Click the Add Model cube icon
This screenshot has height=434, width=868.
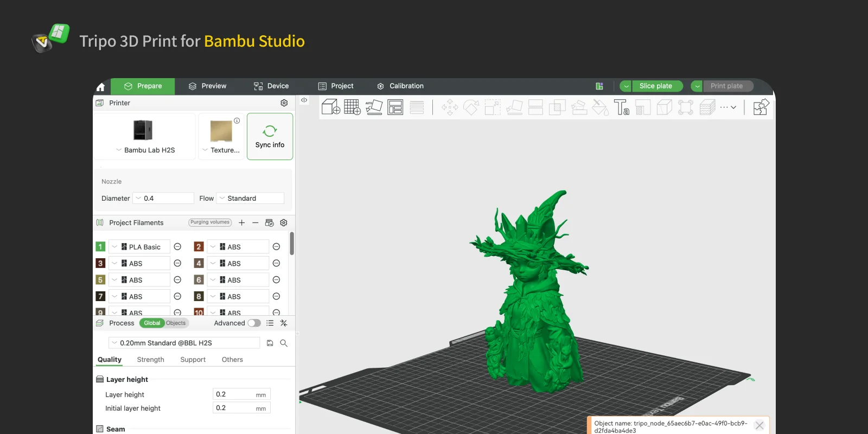click(x=330, y=107)
